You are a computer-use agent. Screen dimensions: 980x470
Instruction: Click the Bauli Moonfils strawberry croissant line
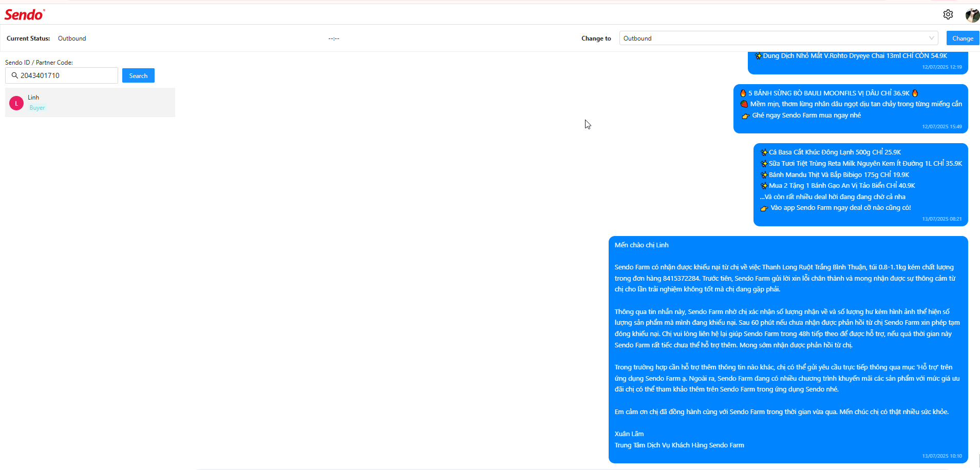pos(829,93)
